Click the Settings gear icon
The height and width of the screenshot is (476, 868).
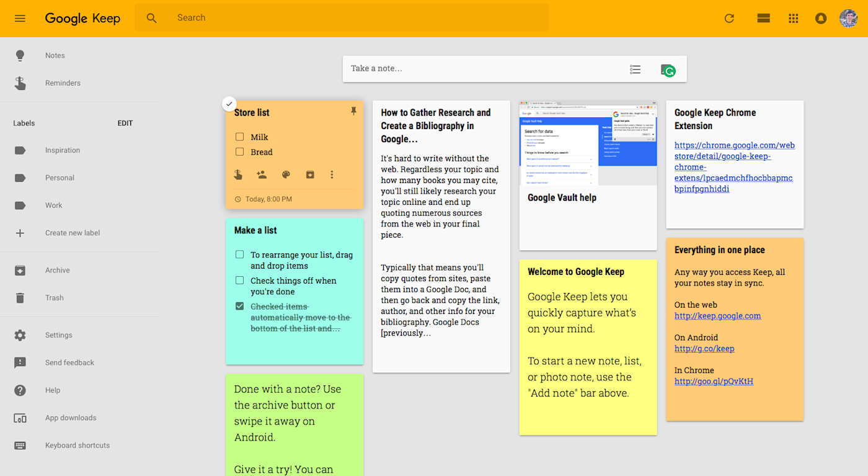[20, 335]
